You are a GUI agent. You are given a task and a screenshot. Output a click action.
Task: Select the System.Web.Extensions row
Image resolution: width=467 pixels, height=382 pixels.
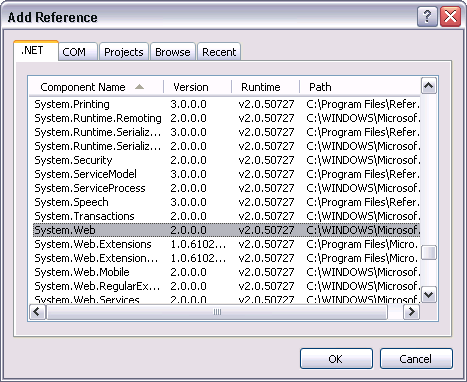[x=227, y=244]
